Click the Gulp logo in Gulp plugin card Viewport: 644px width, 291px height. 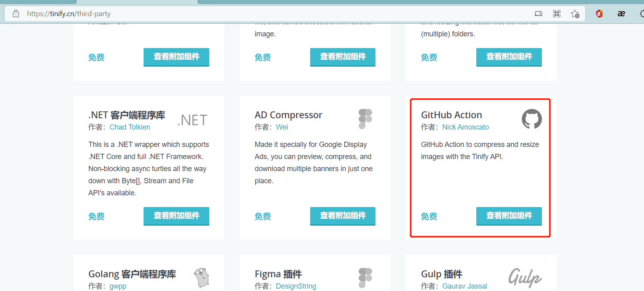pos(525,278)
